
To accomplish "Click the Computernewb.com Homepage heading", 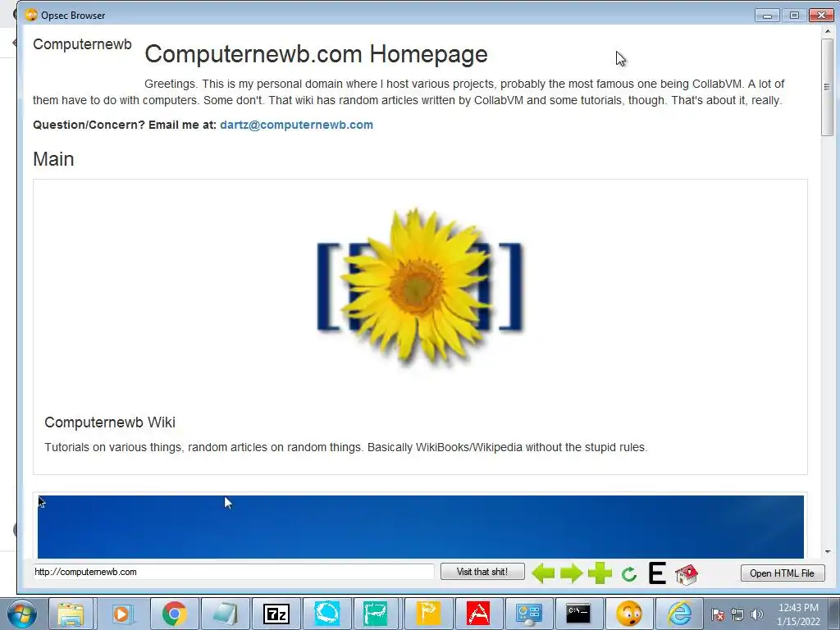I will coord(316,54).
